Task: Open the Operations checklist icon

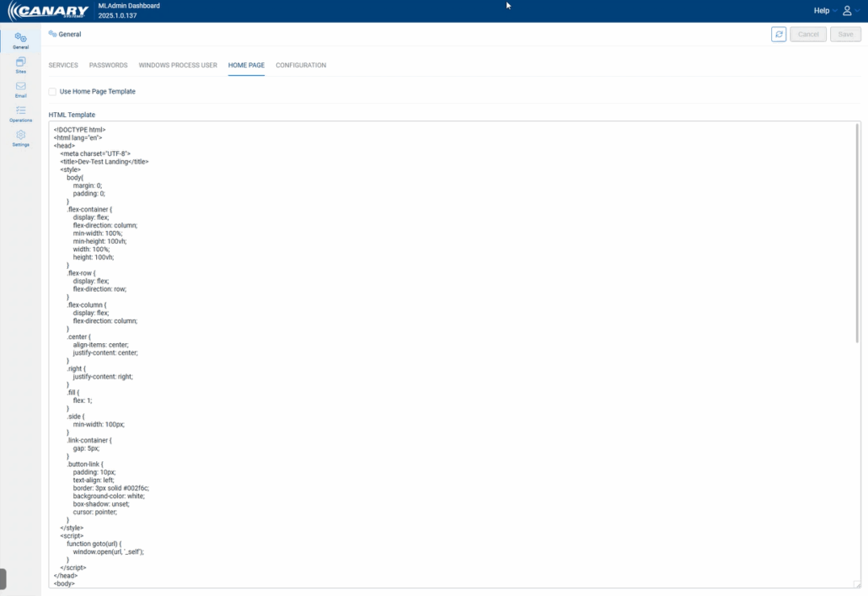Action: click(x=20, y=113)
